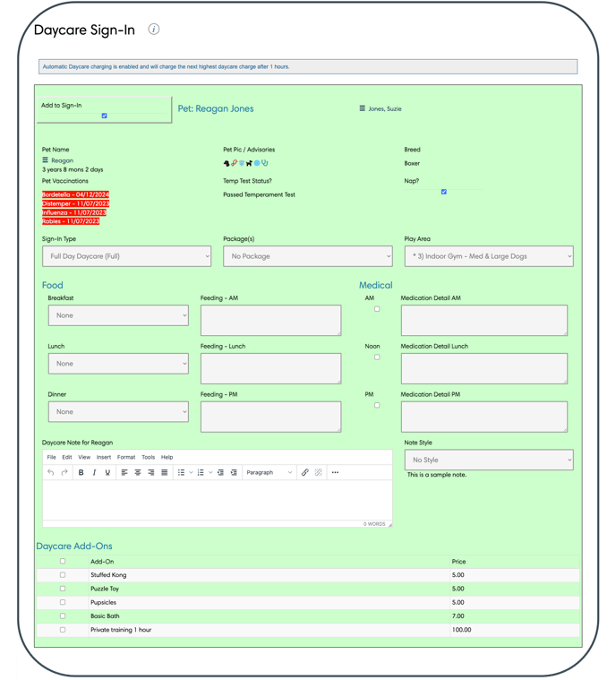Open the Paragraph format dropdown
The height and width of the screenshot is (680, 616).
click(x=269, y=472)
